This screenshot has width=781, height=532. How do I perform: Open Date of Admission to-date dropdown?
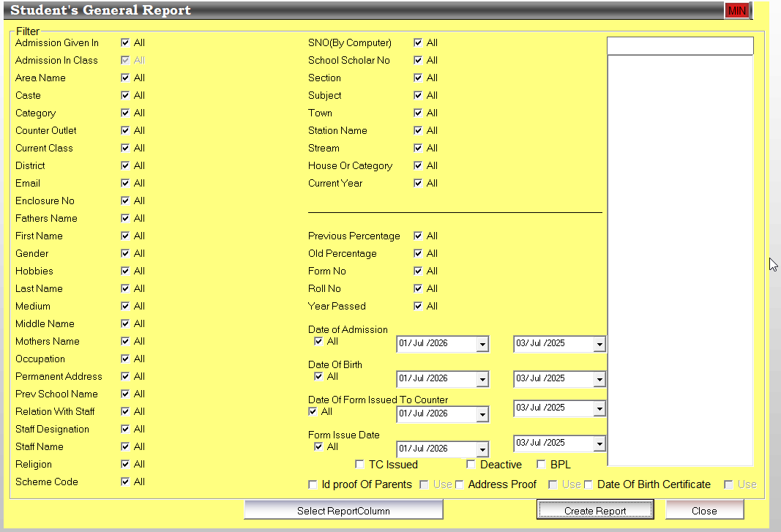click(599, 344)
